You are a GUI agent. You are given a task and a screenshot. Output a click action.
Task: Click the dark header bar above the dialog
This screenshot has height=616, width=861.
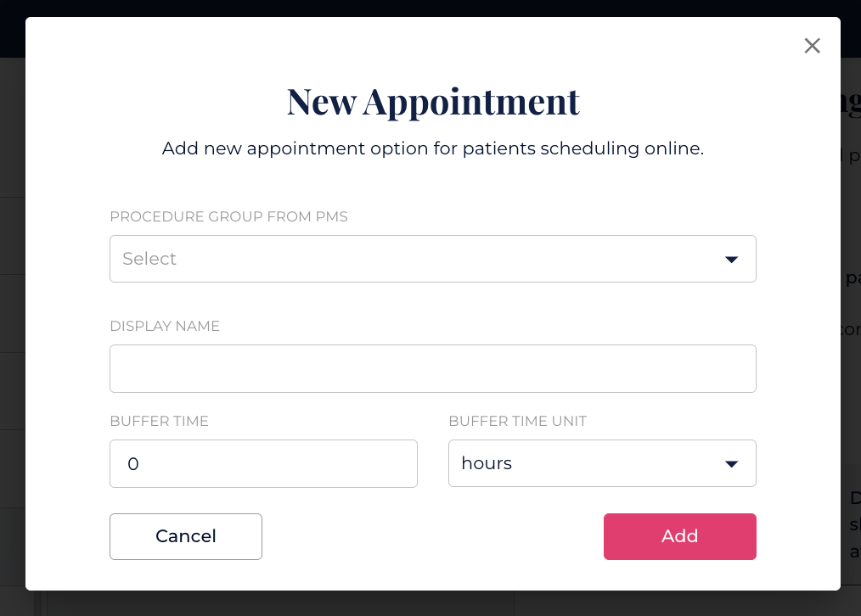pyautogui.click(x=425, y=8)
